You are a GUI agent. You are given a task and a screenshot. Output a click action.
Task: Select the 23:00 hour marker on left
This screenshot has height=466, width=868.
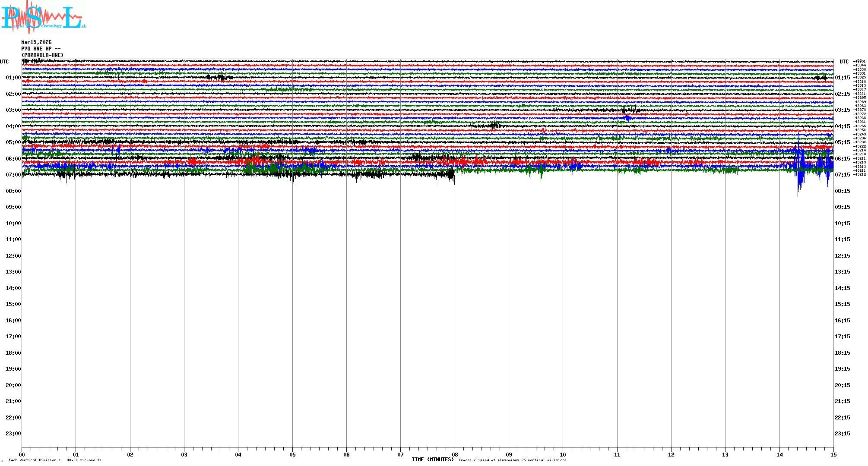(x=13, y=434)
